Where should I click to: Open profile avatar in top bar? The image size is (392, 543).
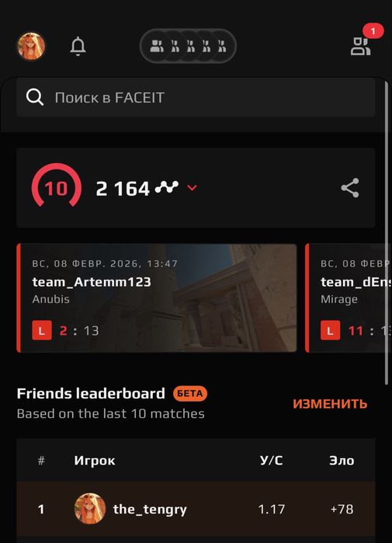click(31, 46)
